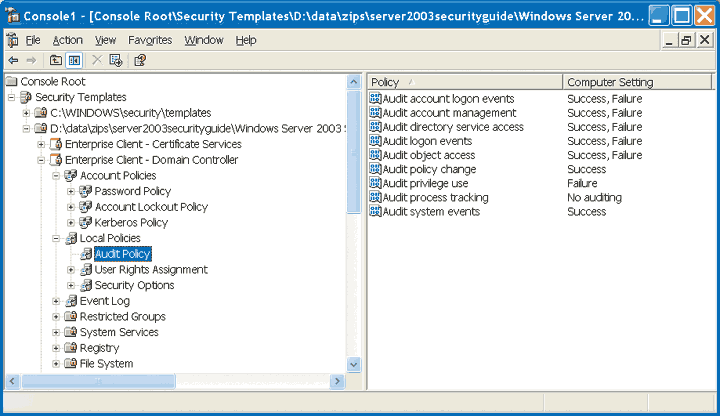The image size is (720, 416).
Task: Click the Event Log node icon
Action: coord(70,301)
